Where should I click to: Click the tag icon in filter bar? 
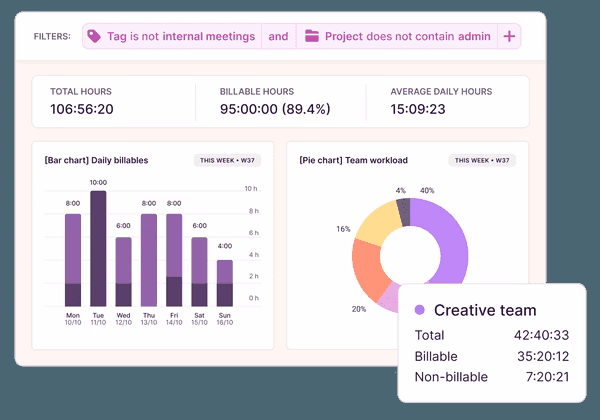94,37
